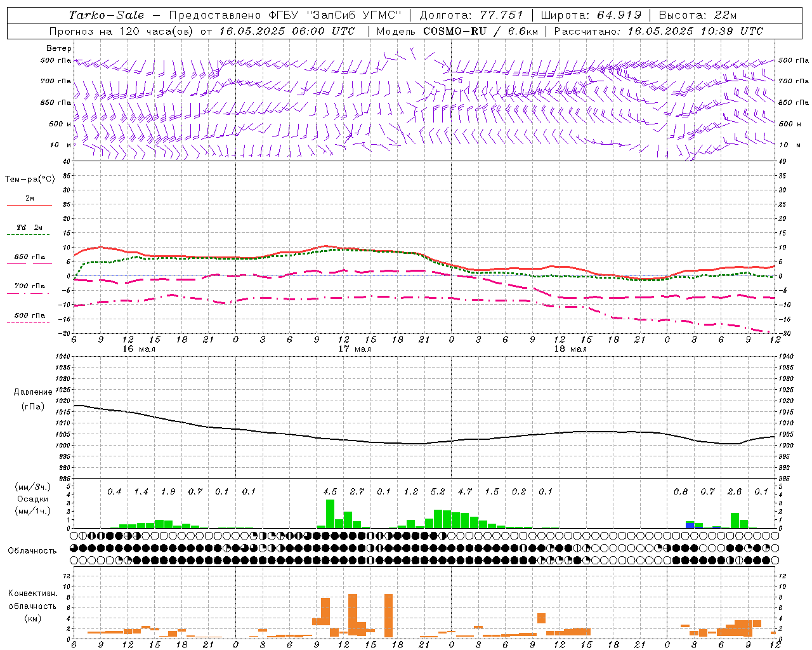The height and width of the screenshot is (650, 812).
Task: Click the Td 2м dew point legend entry
Action: coord(30,227)
